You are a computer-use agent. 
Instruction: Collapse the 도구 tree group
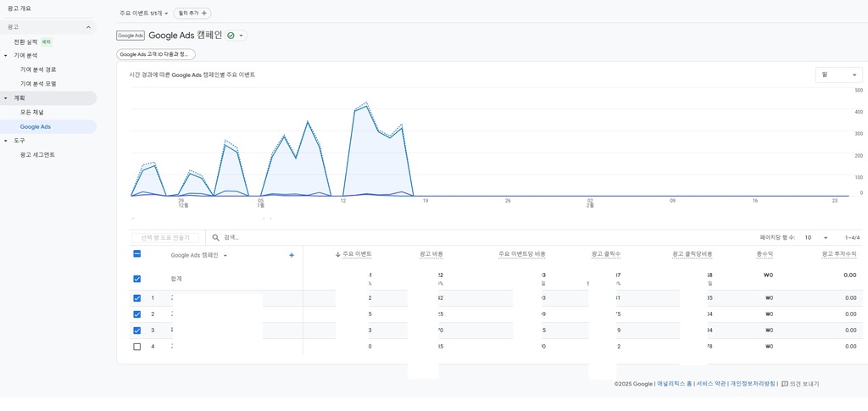point(6,141)
